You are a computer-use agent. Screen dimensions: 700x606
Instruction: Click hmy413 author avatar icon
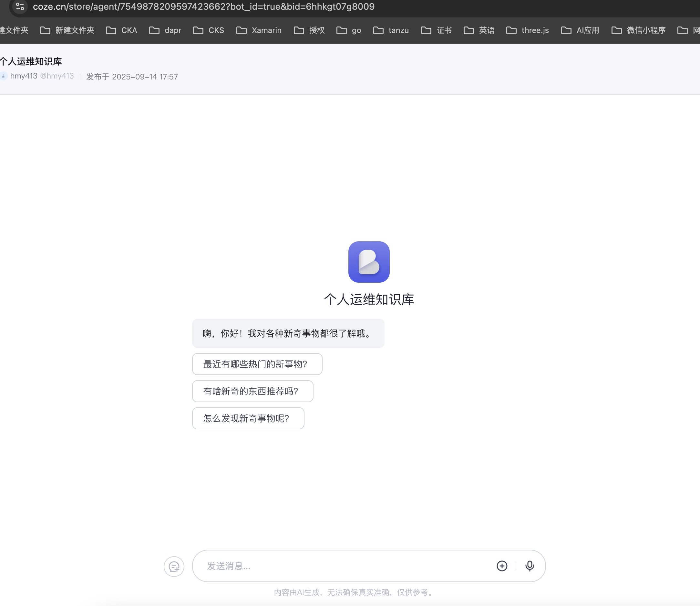click(3, 76)
